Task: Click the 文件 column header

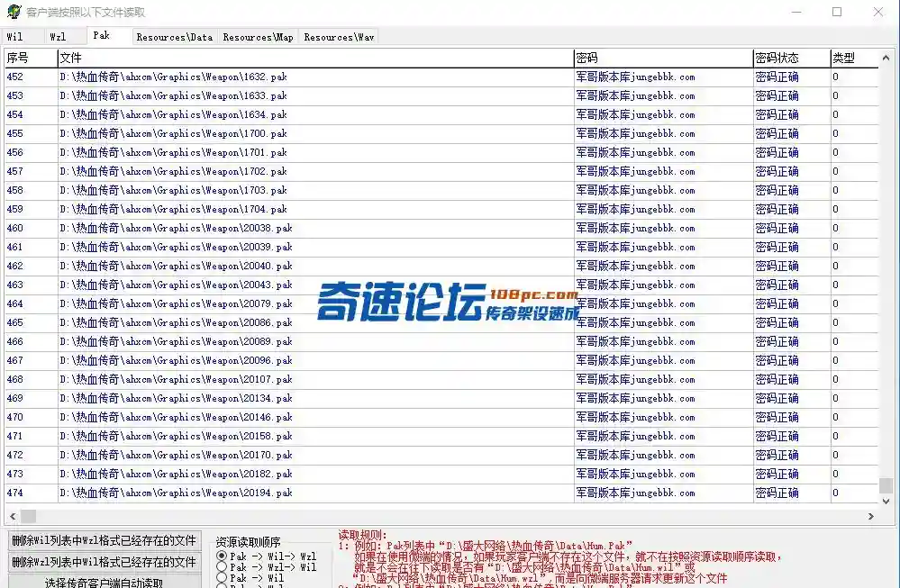Action: [315, 58]
